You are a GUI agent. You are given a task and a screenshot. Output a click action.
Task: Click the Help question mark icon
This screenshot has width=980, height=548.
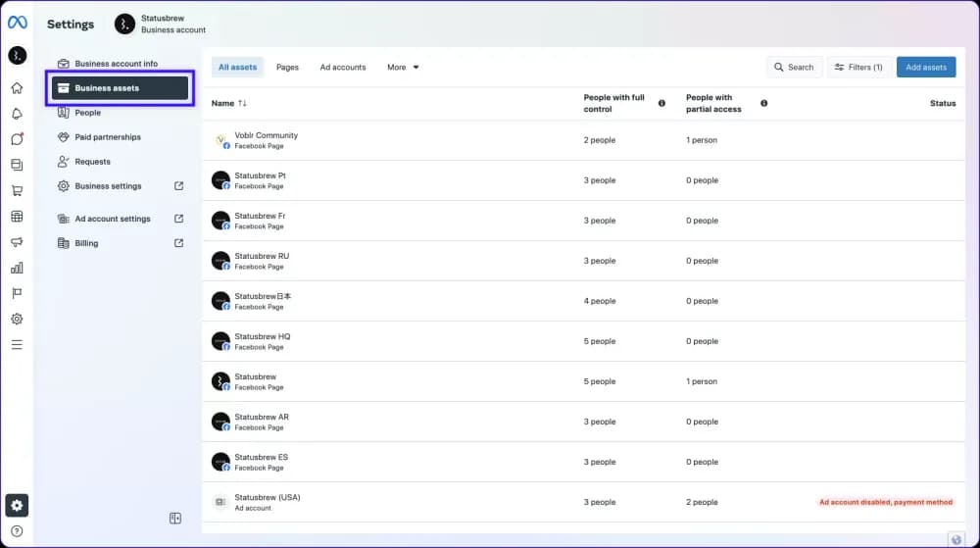tap(17, 531)
